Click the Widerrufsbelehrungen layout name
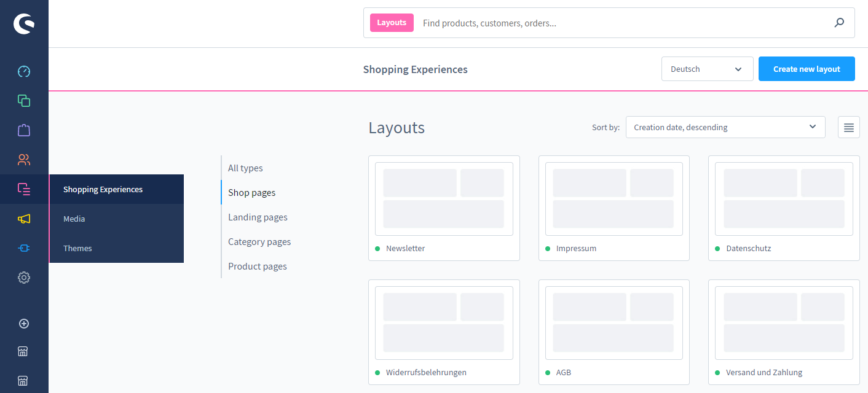The height and width of the screenshot is (393, 868). click(426, 372)
